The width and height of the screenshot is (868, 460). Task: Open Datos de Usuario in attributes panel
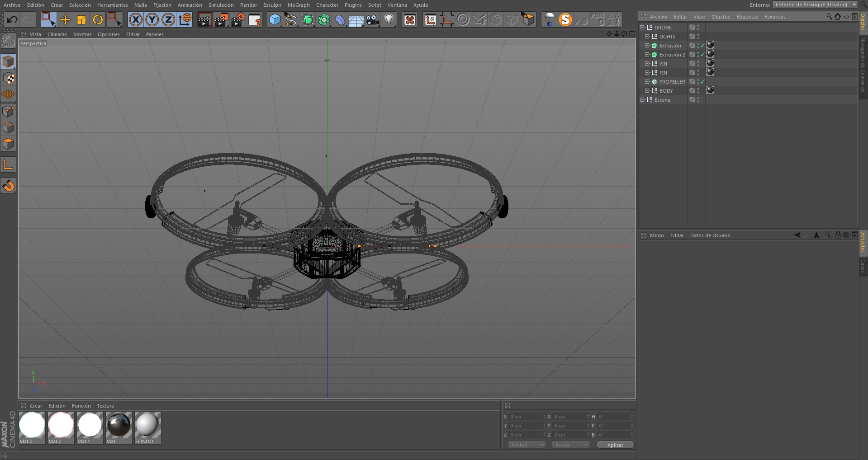click(x=710, y=235)
